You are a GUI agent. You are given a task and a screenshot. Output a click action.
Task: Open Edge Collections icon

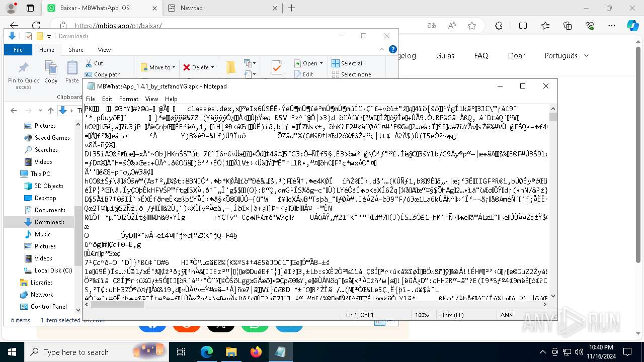(x=568, y=26)
